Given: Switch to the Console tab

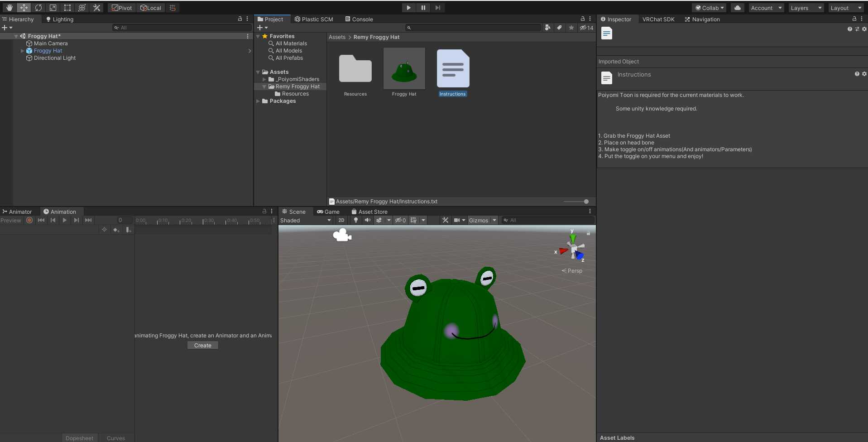Looking at the screenshot, I should pyautogui.click(x=359, y=19).
